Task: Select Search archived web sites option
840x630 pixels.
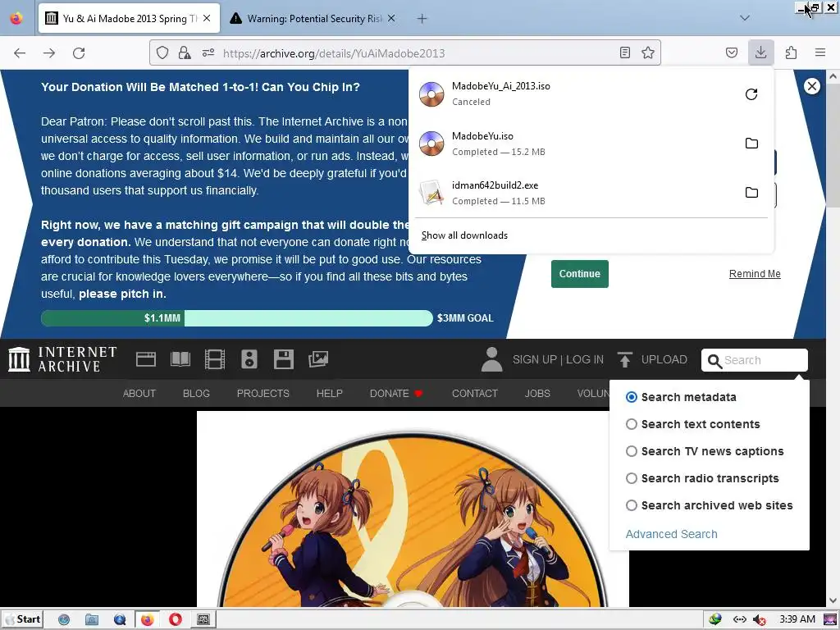Action: pyautogui.click(x=632, y=505)
